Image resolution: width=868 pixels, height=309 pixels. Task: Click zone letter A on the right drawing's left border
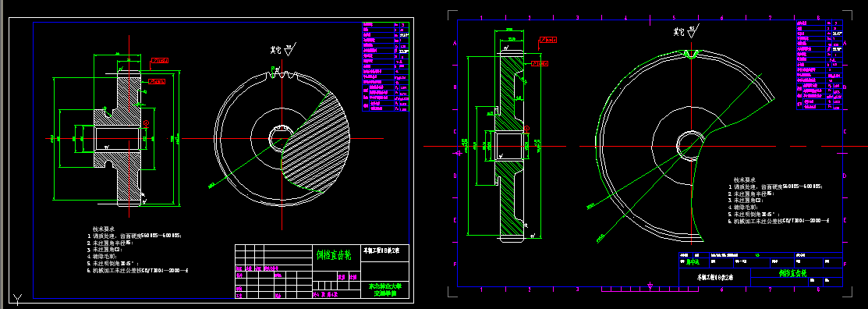[455, 43]
